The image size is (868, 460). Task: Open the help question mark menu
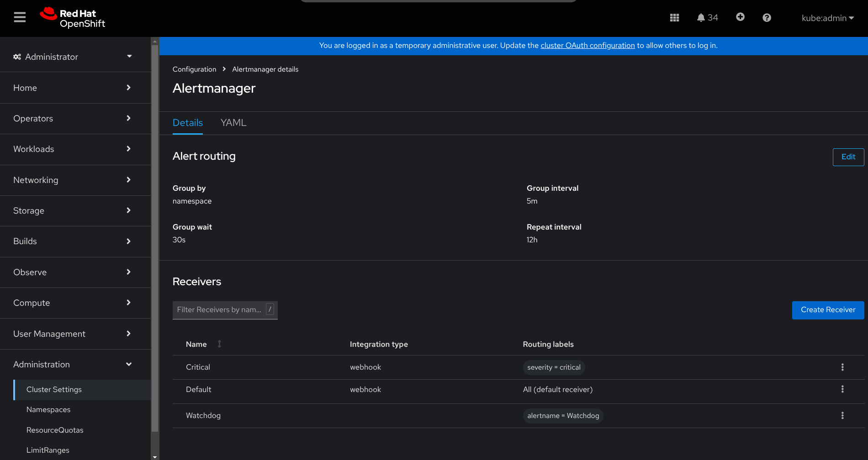tap(767, 18)
